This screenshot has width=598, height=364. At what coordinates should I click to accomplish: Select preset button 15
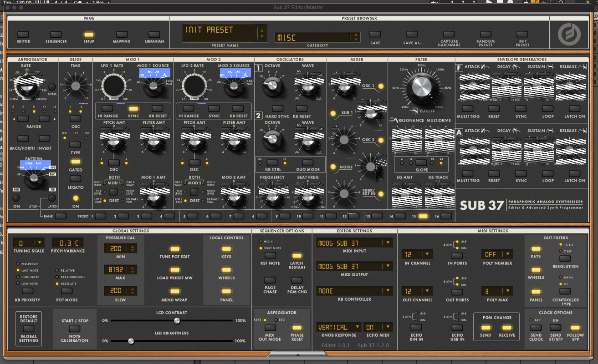pyautogui.click(x=424, y=216)
